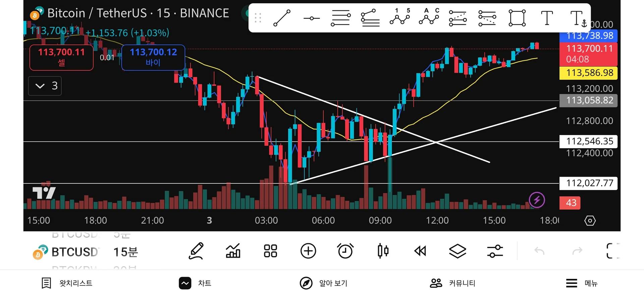Select the horizontal line drawing tool
Viewport: 644px width, 297px height.
coord(311,18)
